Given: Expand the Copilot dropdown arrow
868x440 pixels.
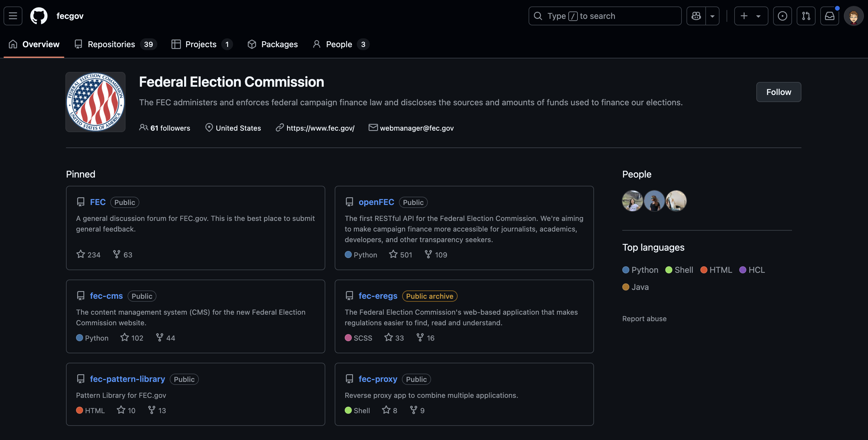Looking at the screenshot, I should click(712, 16).
